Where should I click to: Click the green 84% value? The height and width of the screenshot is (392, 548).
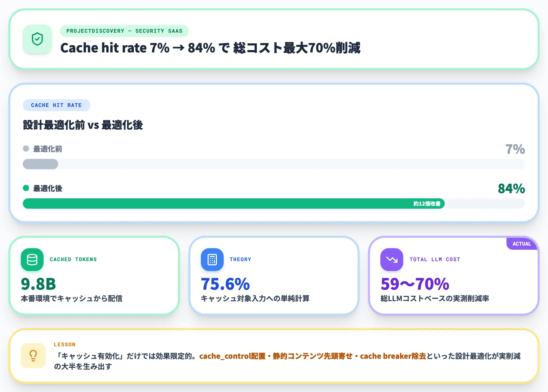(511, 188)
